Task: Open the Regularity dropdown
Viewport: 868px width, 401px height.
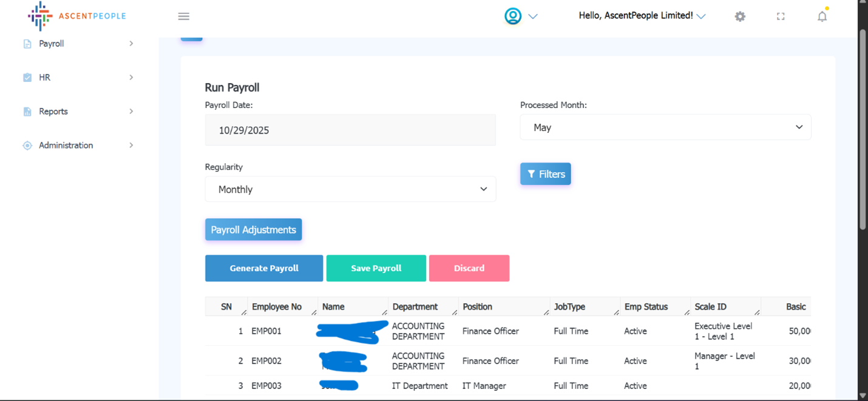Action: click(350, 189)
